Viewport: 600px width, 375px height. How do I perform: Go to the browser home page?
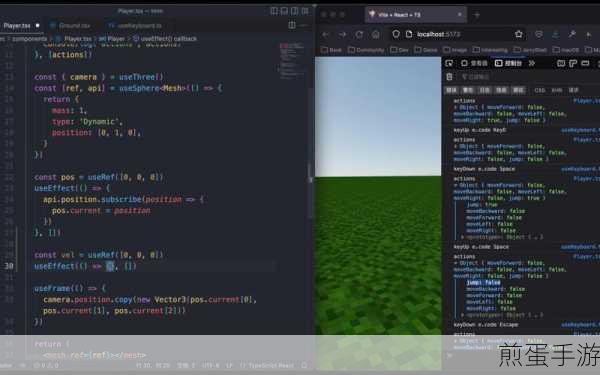point(376,35)
